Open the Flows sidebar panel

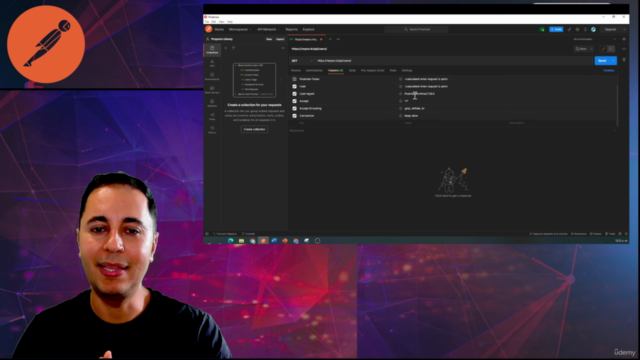point(212,116)
